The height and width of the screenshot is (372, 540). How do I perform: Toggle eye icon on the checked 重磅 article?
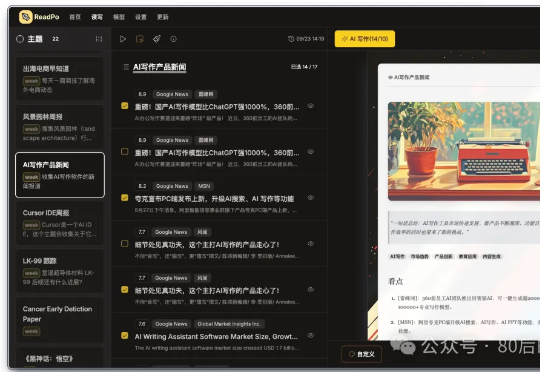click(x=311, y=106)
